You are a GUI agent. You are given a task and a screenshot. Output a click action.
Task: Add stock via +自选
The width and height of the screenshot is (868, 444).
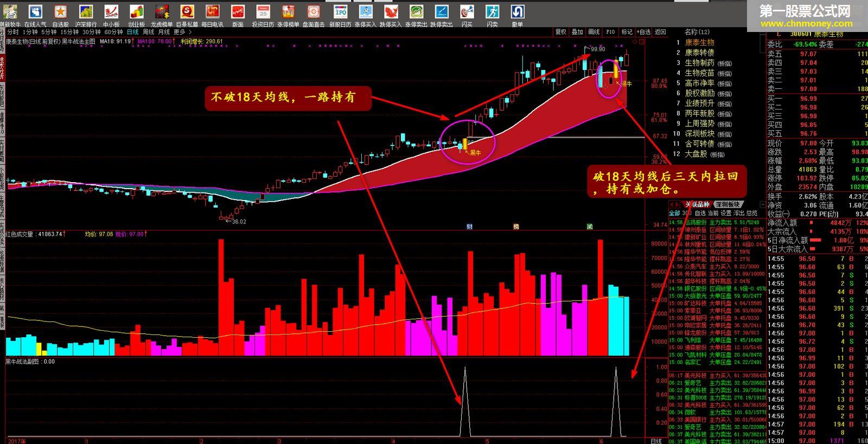coord(643,32)
